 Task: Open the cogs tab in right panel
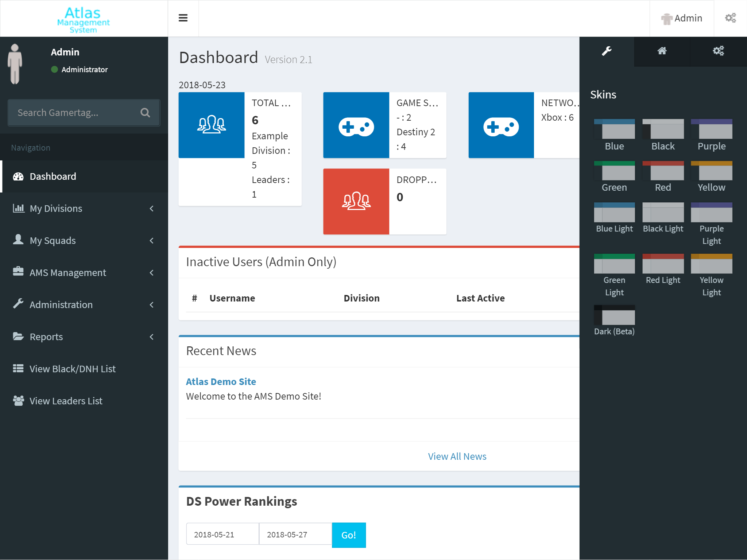pyautogui.click(x=718, y=51)
